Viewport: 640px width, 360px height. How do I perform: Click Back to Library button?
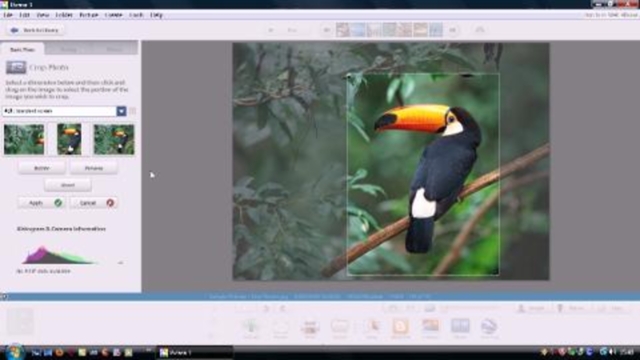pyautogui.click(x=35, y=30)
